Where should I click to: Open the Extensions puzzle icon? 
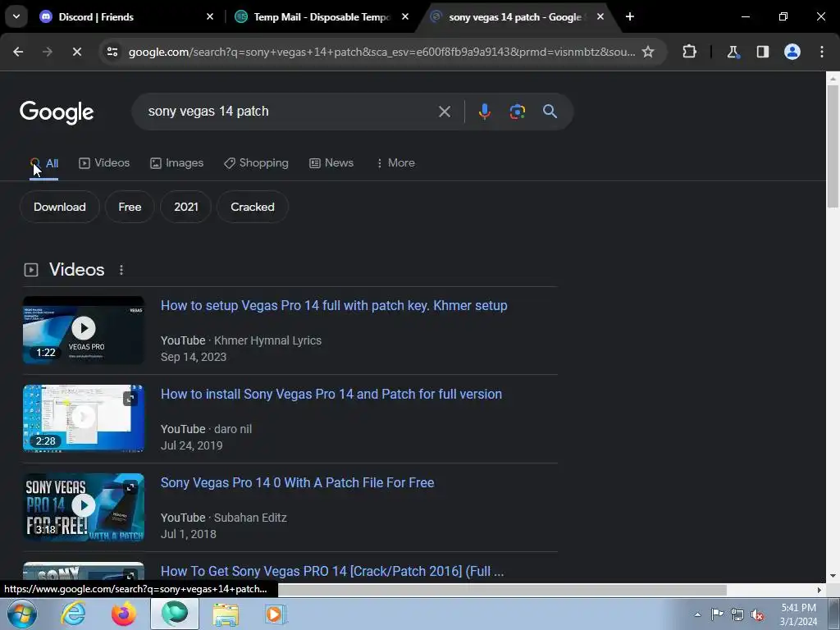pyautogui.click(x=689, y=52)
